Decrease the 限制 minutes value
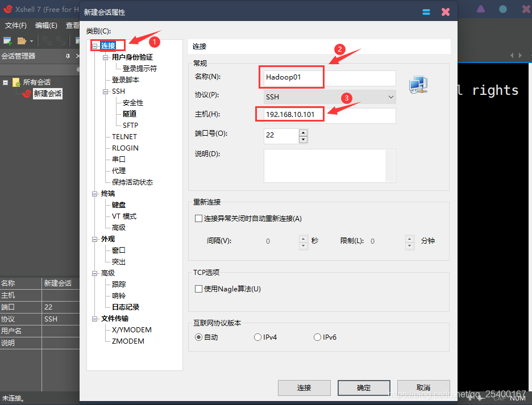Image resolution: width=532 pixels, height=405 pixels. (x=410, y=245)
